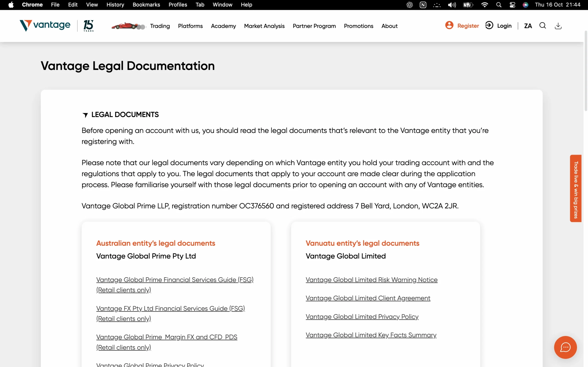Open the site search magnifier
This screenshot has width=588, height=367.
(x=543, y=26)
